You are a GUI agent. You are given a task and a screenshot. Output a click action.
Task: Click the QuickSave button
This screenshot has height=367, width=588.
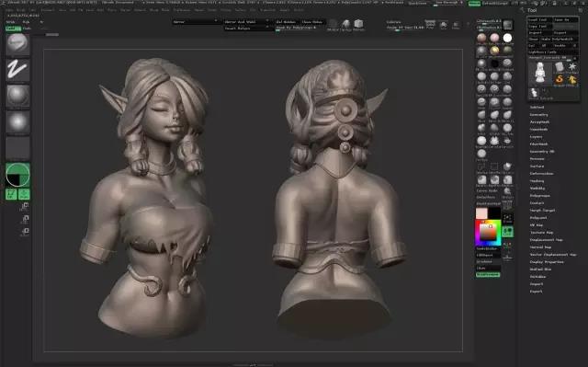point(418,4)
